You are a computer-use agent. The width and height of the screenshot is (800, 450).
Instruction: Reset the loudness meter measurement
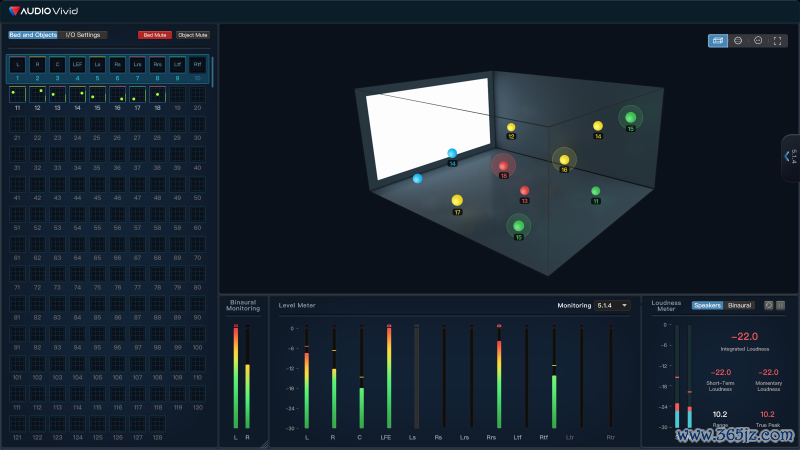coord(769,305)
